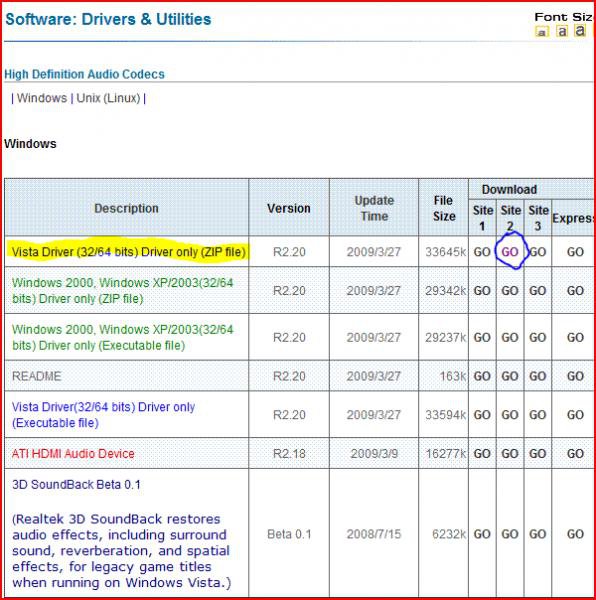Click Express GO for 3D SoundBack Beta
This screenshot has height=600, width=596.
point(575,534)
